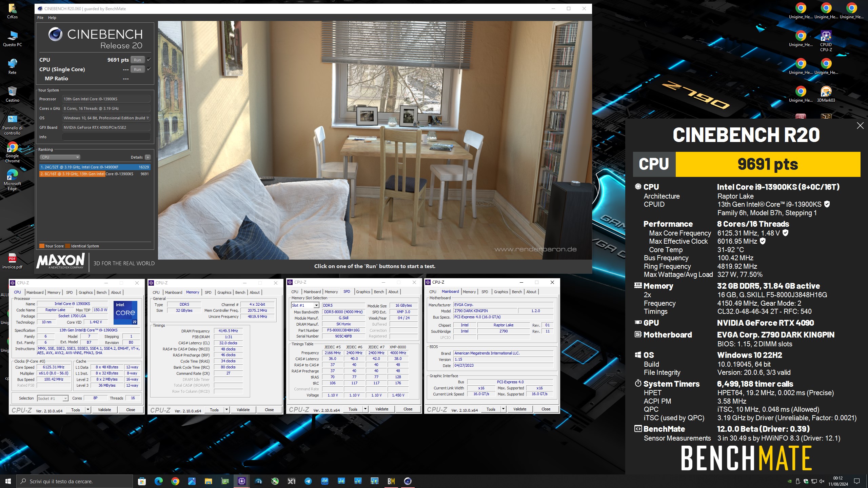Click Validate in the CPU-Z SPD window
Screen dimensions: 868x488
382,409
